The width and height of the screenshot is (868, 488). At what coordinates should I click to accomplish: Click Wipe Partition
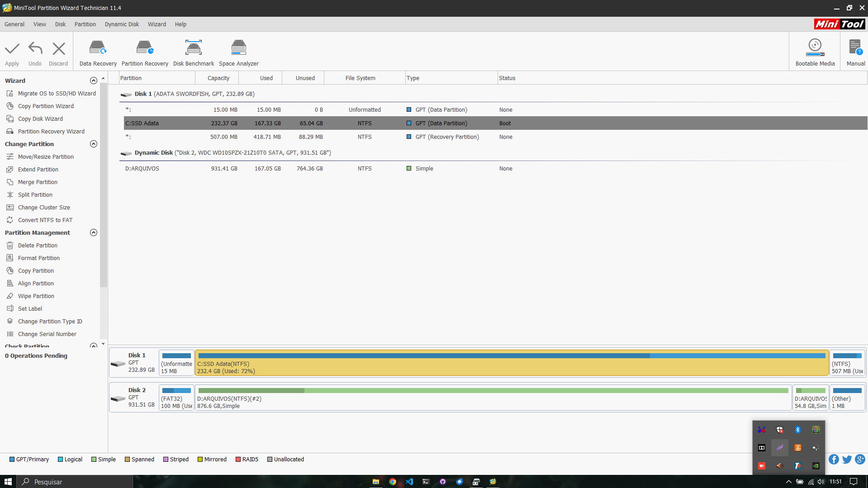click(x=36, y=296)
